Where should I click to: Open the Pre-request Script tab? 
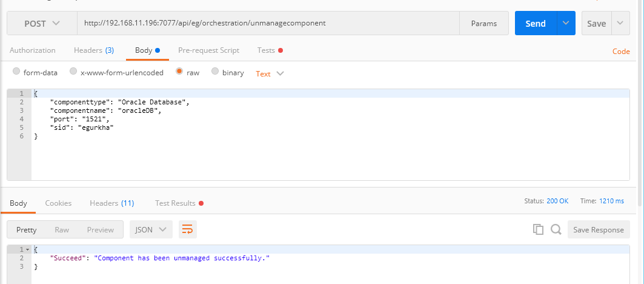pyautogui.click(x=208, y=50)
